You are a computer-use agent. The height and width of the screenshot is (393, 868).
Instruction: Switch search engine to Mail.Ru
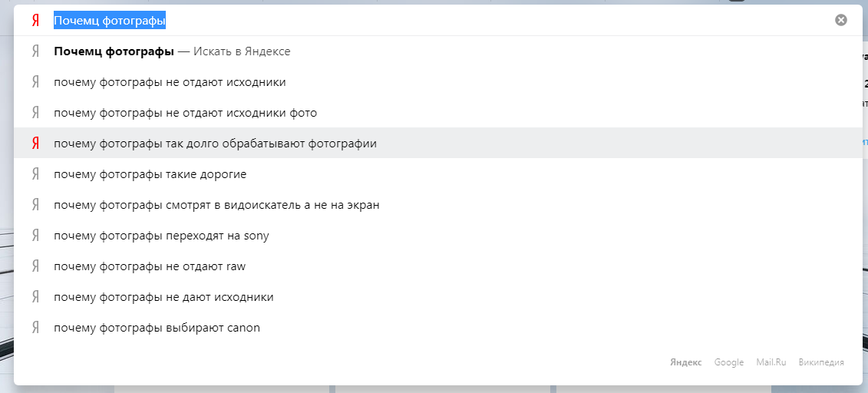(x=771, y=362)
